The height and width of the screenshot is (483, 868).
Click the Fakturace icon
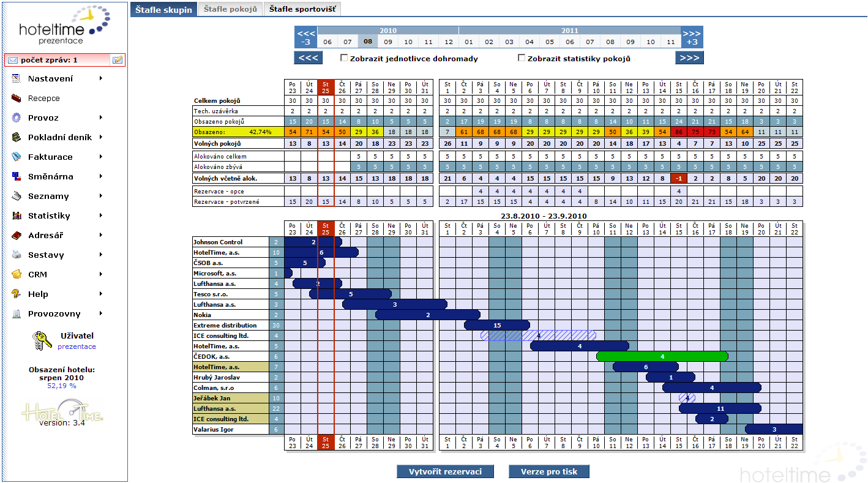[17, 157]
